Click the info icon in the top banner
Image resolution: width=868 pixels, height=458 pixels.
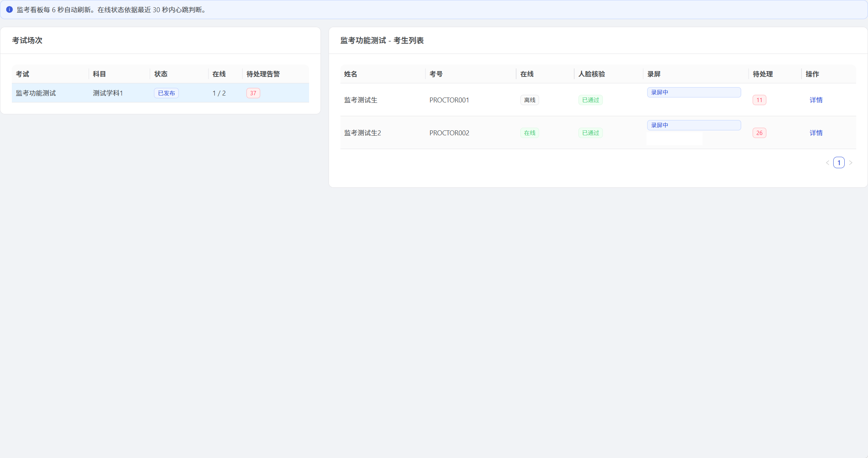pyautogui.click(x=10, y=10)
